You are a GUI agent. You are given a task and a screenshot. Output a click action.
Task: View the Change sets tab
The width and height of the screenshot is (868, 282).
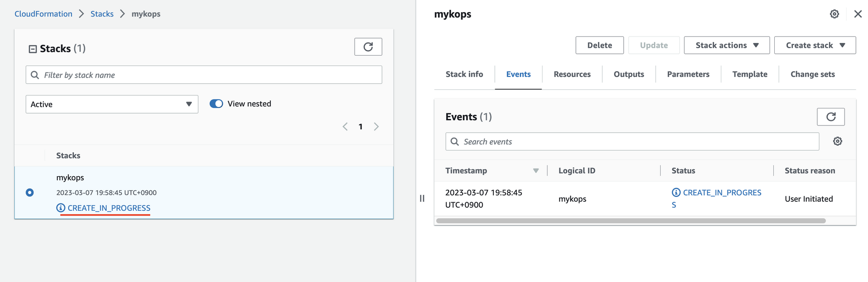pyautogui.click(x=812, y=74)
